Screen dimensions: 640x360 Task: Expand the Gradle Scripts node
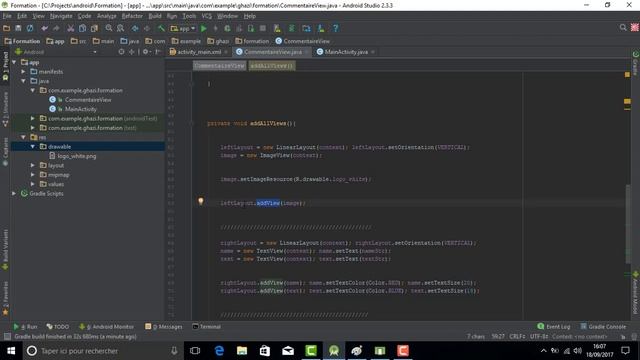tap(14, 193)
